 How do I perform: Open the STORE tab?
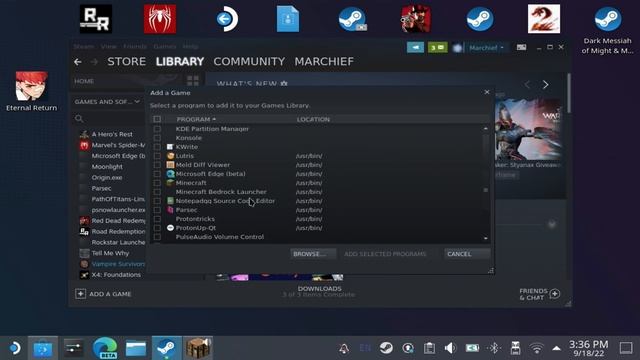point(127,62)
